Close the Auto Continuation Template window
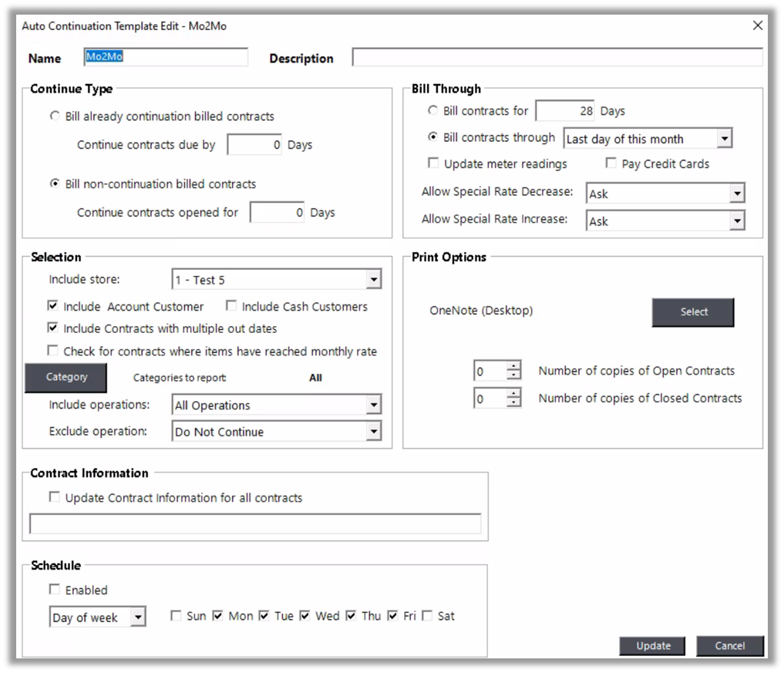 pyautogui.click(x=758, y=25)
